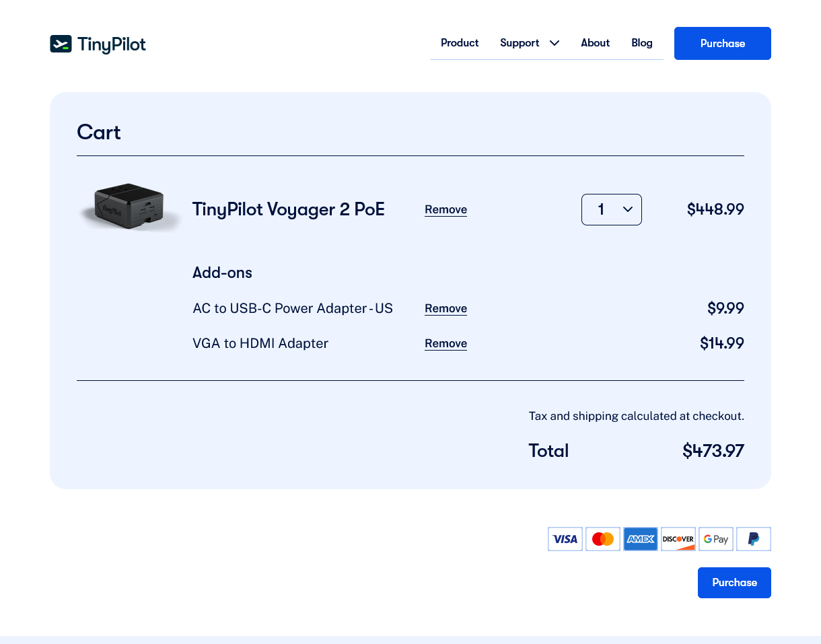This screenshot has height=644, width=821.
Task: Click the $473.97 total amount
Action: tap(713, 450)
